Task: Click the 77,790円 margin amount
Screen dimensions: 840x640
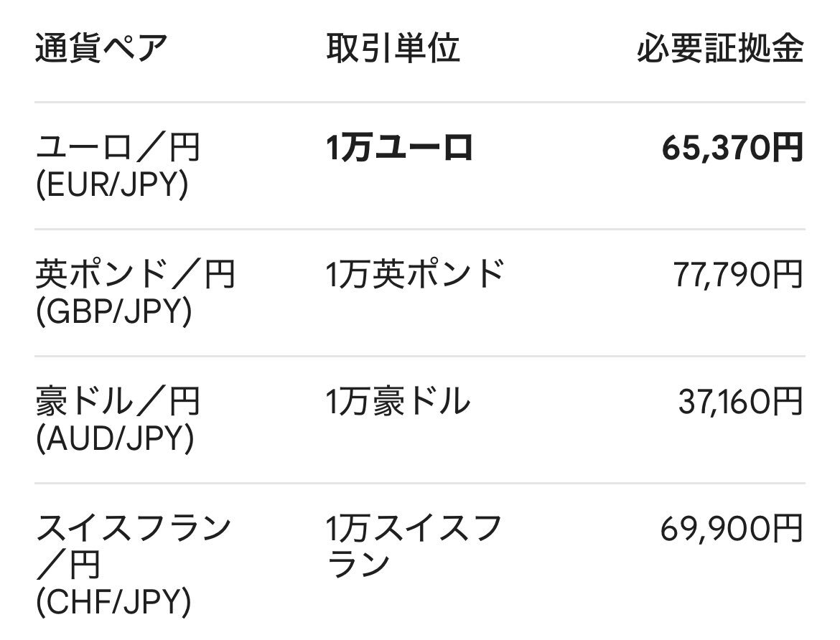Action: click(738, 273)
